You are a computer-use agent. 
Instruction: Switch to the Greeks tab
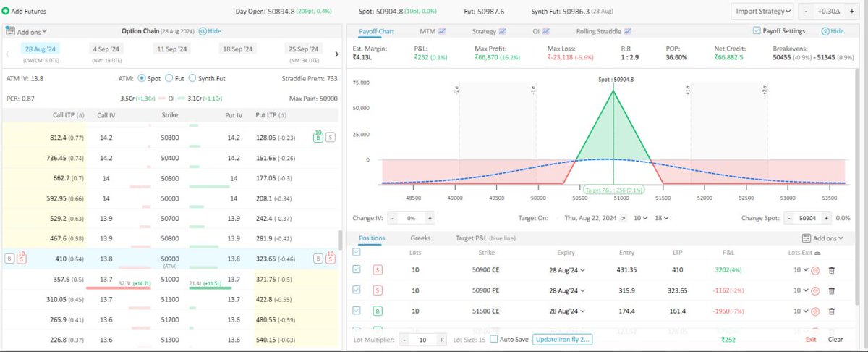point(421,238)
